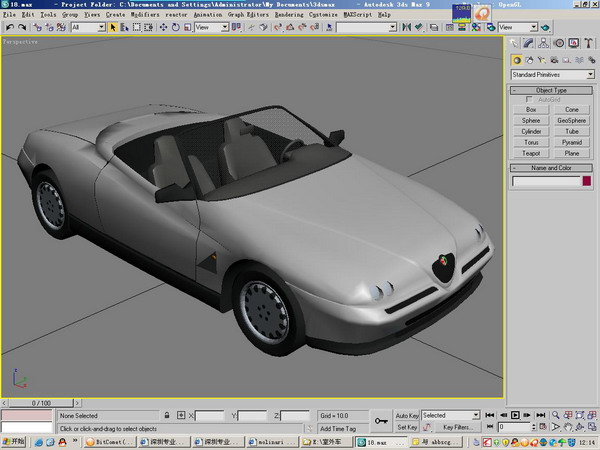Viewport: 600px width, 450px height.
Task: Select the Shapes creation category icon
Action: (x=530, y=60)
